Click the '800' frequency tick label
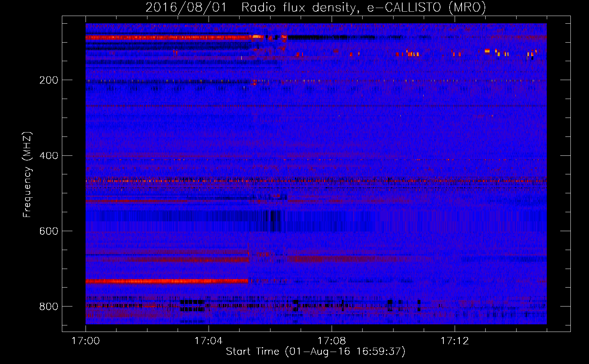This screenshot has width=589, height=364. 49,307
